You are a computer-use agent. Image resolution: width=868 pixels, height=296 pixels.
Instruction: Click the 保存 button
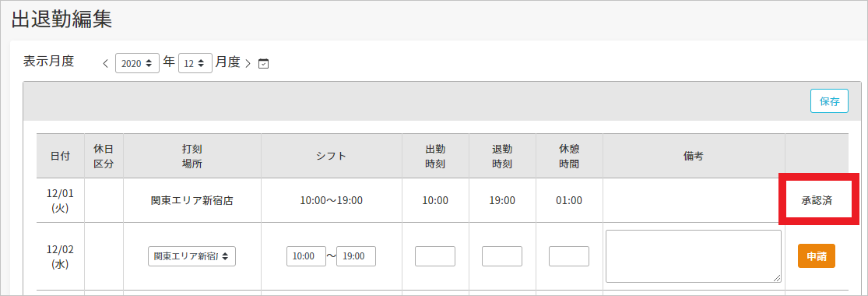829,101
